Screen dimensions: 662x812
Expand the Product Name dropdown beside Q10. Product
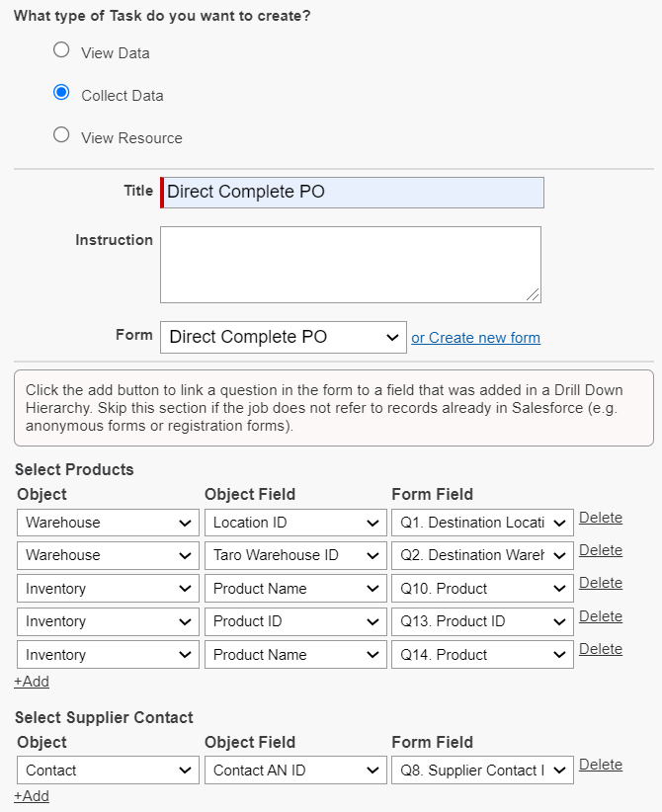(x=295, y=589)
